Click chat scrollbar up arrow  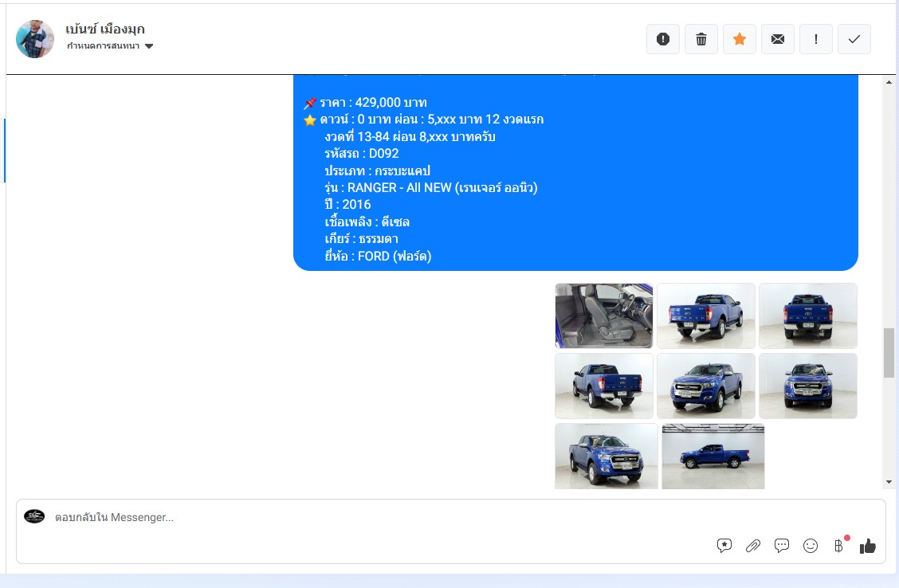889,83
